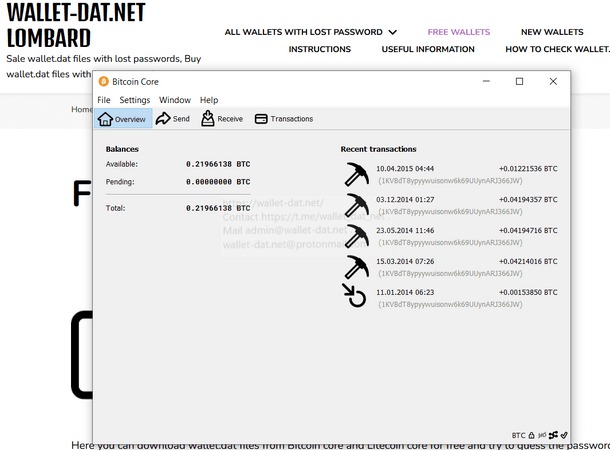Select the +0.04214016 BTC transaction amount
Viewport: 610px width, 450px height.
coord(528,261)
